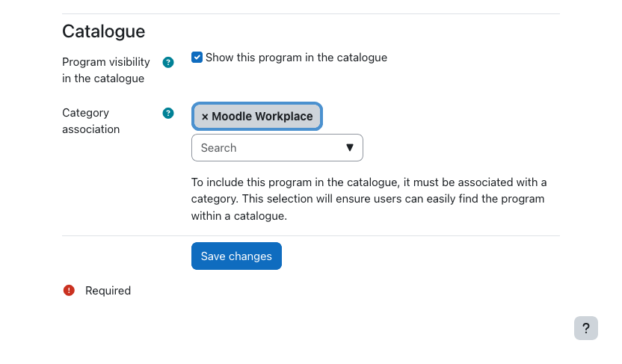Click the "Category association" field label
This screenshot has height=364, width=622.
click(x=85, y=113)
